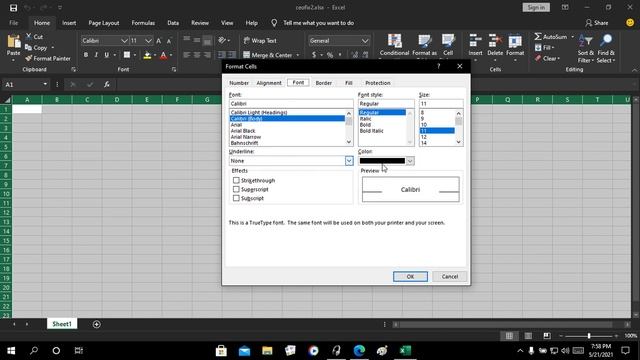Click Merge & Center in ribbon
This screenshot has width=640, height=360.
(268, 55)
